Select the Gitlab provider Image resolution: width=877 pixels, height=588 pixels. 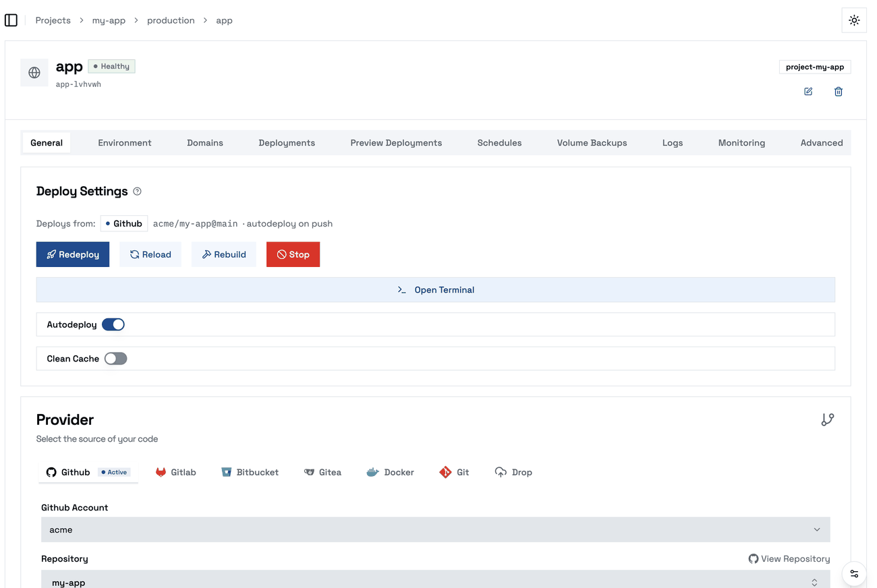point(176,472)
